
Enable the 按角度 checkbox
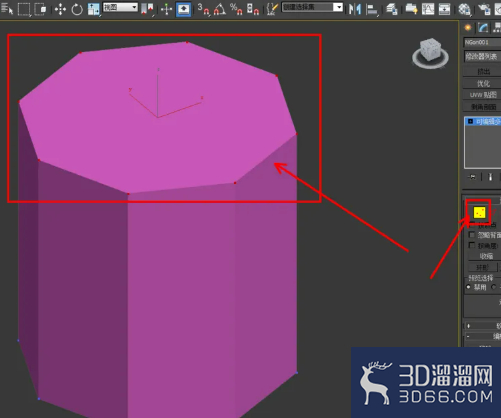coord(472,245)
